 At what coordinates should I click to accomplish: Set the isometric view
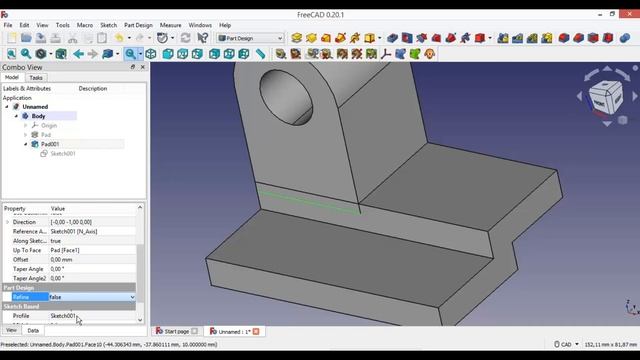(151, 54)
